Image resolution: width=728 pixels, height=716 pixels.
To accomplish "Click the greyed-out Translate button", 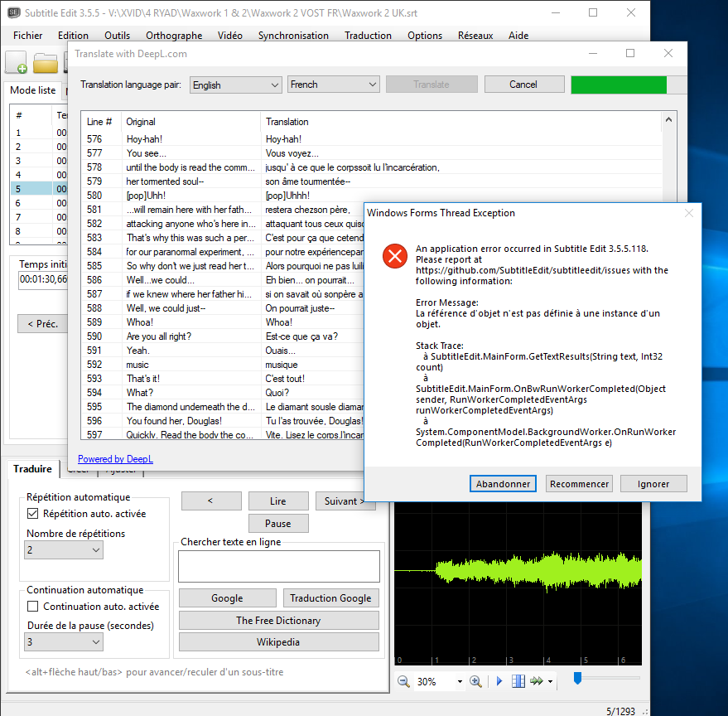I will coord(431,85).
